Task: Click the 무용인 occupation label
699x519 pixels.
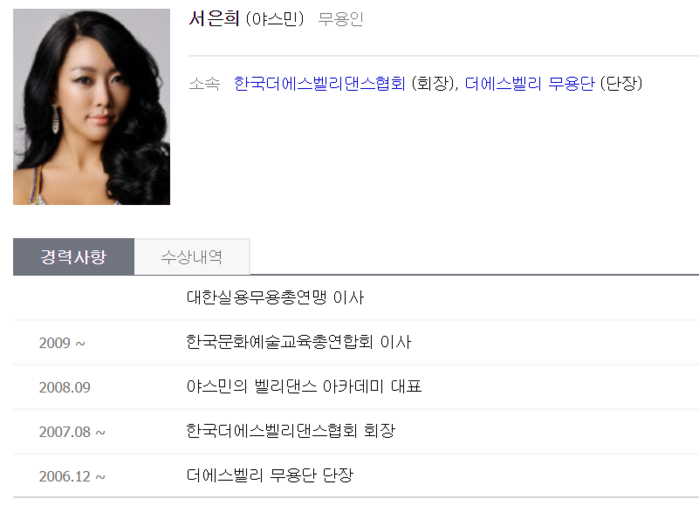Action: tap(341, 19)
